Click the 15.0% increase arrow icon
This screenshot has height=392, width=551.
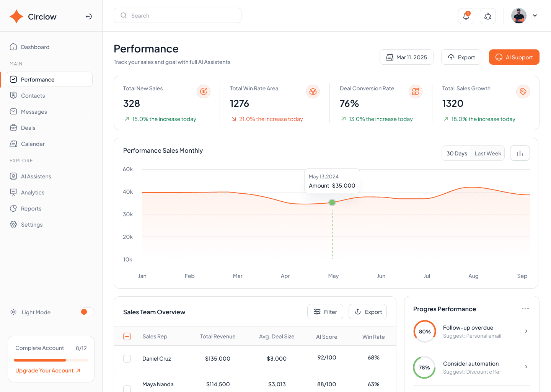(x=127, y=119)
